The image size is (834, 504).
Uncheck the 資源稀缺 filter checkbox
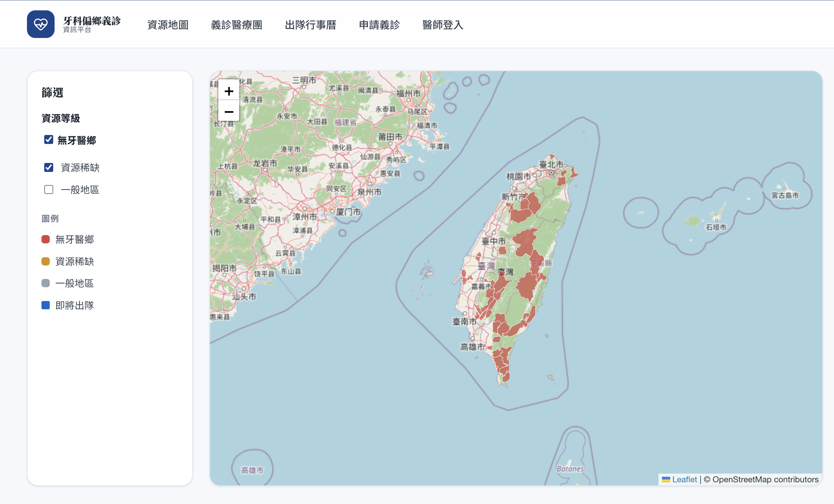pos(49,167)
